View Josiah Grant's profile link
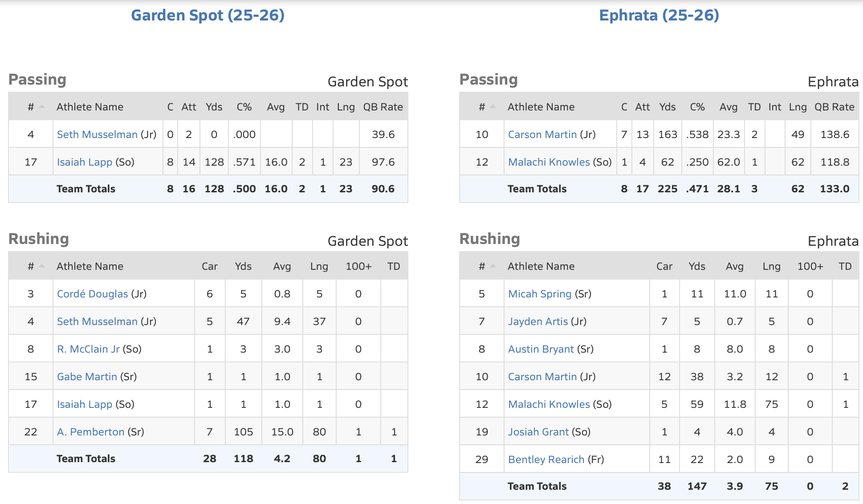Image resolution: width=863 pixels, height=504 pixels. tap(538, 432)
